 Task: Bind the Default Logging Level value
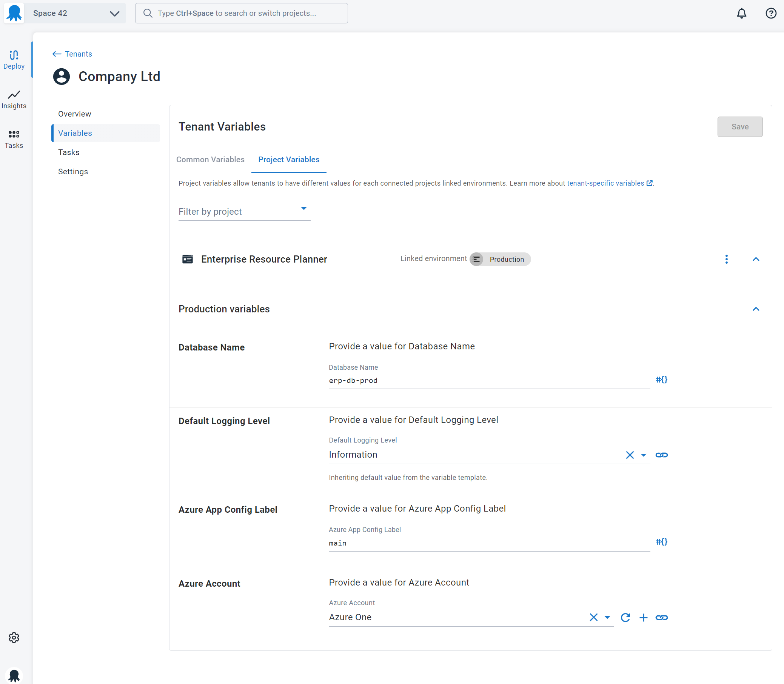661,455
